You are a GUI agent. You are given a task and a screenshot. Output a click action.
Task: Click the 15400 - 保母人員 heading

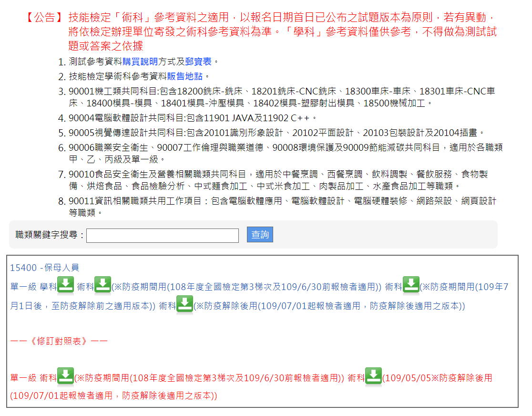44,268
